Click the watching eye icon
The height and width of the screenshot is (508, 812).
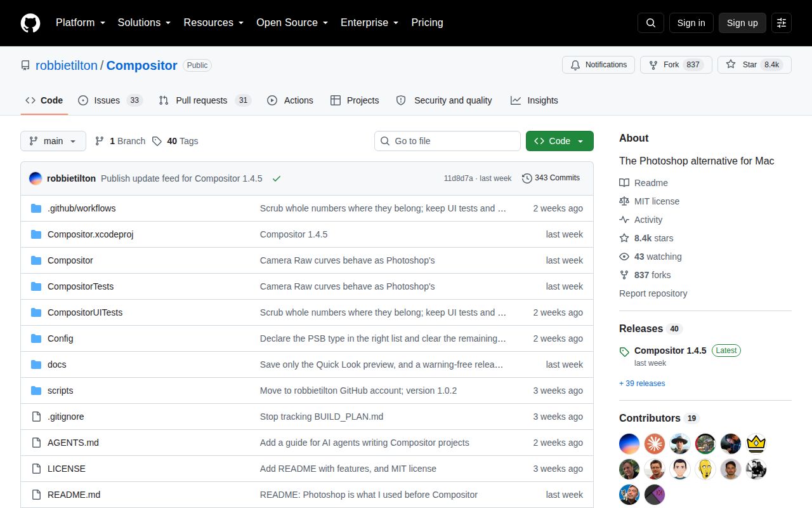pos(624,257)
